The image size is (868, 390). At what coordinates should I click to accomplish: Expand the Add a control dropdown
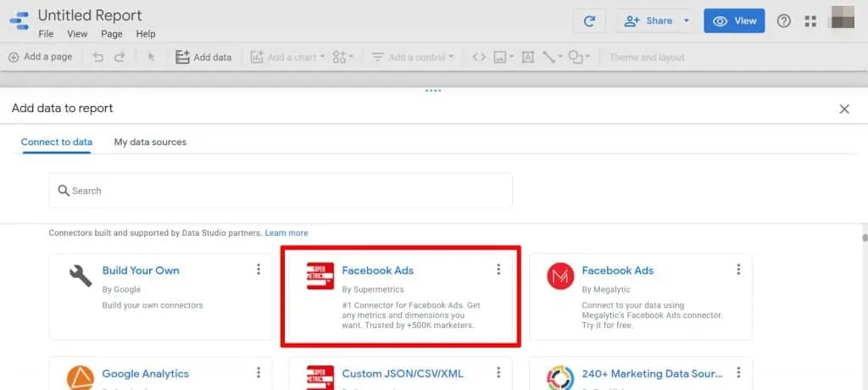click(x=451, y=57)
